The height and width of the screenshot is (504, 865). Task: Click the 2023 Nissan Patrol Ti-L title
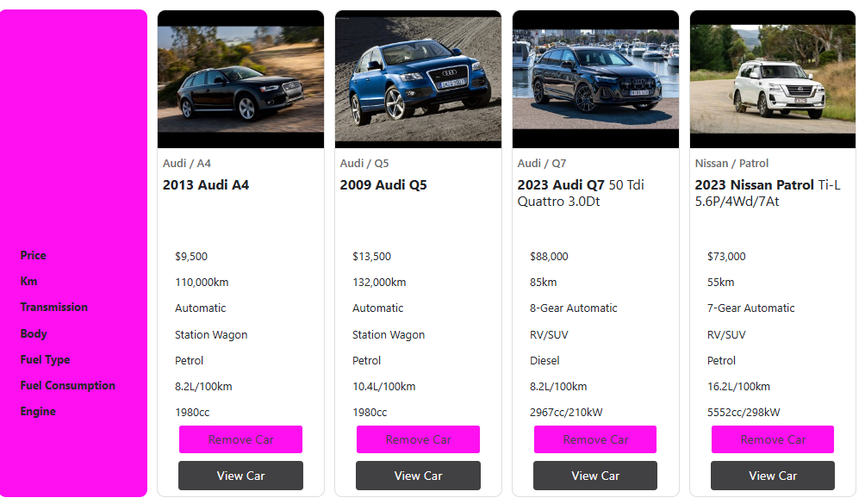[767, 193]
